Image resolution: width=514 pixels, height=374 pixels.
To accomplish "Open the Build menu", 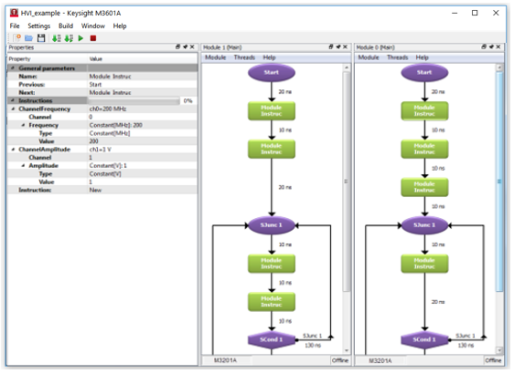I will 66,26.
